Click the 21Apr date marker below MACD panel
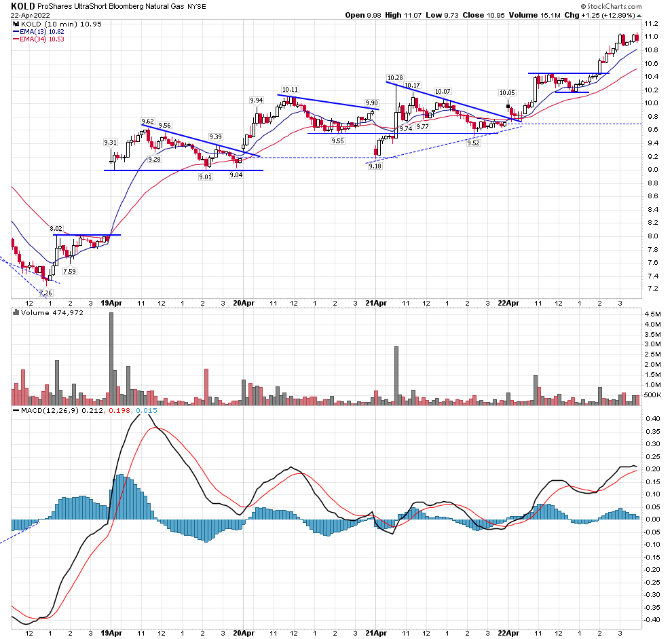This screenshot has height=639, width=672. pos(376,633)
